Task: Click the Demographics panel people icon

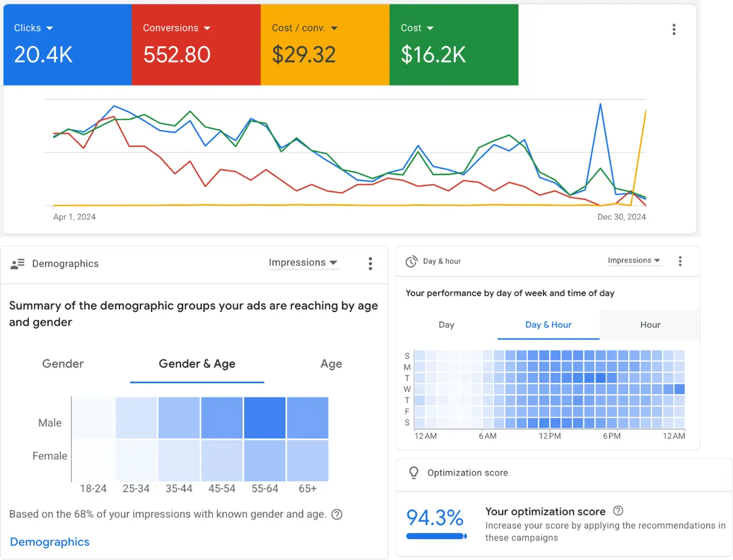Action: pos(18,263)
